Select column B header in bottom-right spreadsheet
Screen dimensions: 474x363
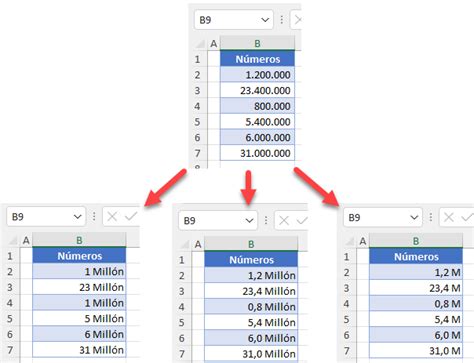416,241
